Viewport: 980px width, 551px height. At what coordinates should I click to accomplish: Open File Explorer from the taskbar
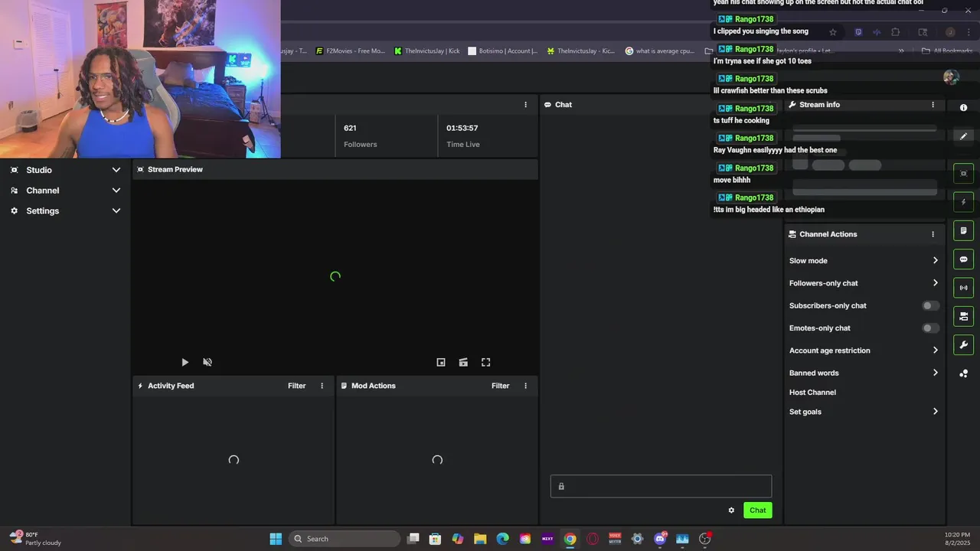[480, 539]
